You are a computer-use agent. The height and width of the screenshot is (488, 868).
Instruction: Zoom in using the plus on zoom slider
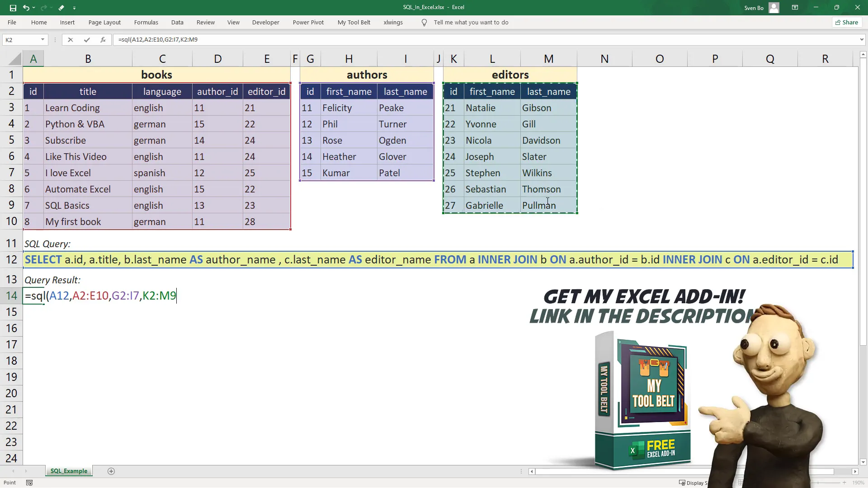click(x=844, y=483)
